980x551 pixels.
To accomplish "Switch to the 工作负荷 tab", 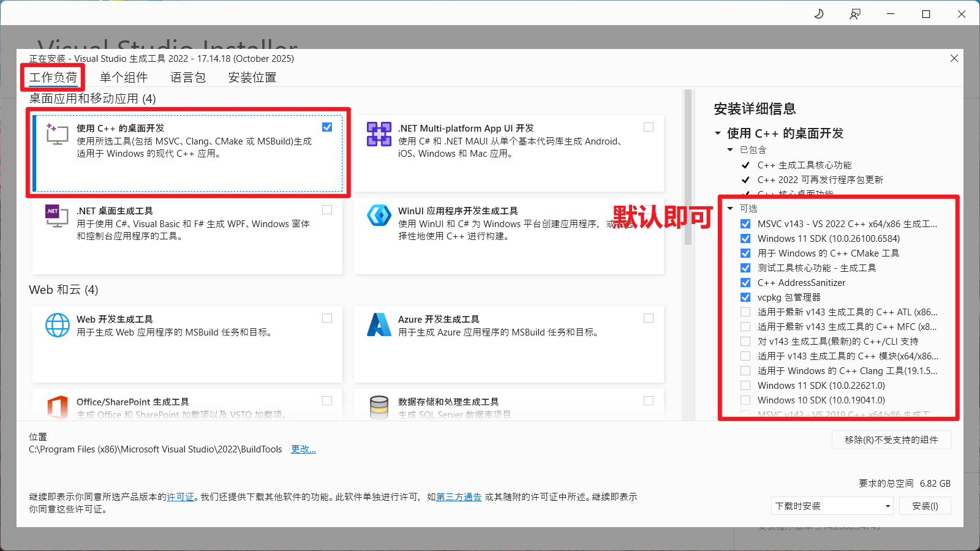I will (53, 78).
